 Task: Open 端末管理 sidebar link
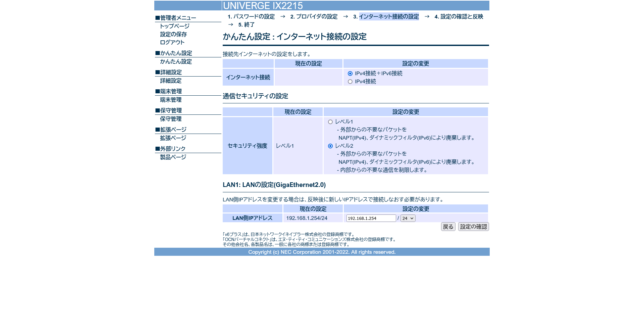171,100
